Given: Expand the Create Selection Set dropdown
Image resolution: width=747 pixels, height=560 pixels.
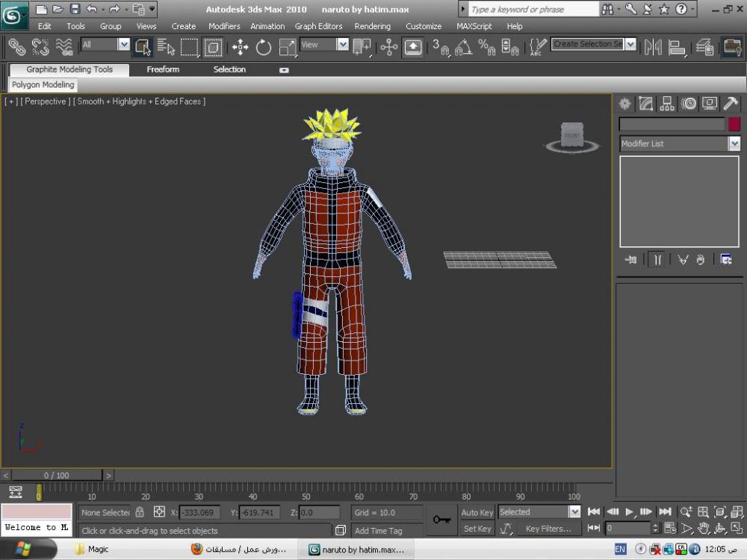Looking at the screenshot, I should [630, 44].
